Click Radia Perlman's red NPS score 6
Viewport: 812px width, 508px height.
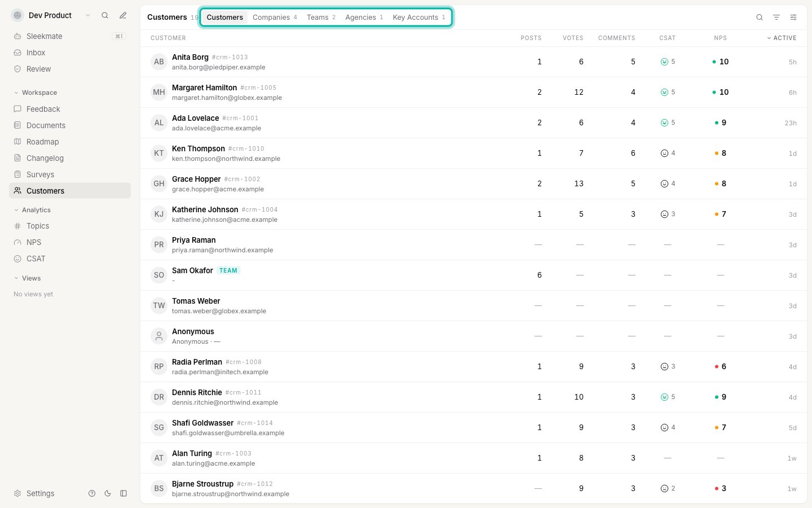tap(721, 367)
